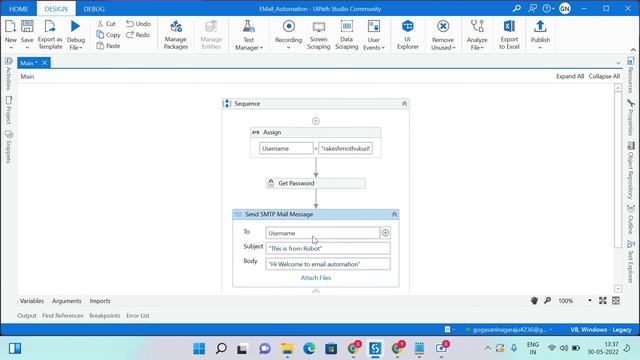This screenshot has height=360, width=640.
Task: Open Remove Unused dropdown
Action: pyautogui.click(x=443, y=35)
